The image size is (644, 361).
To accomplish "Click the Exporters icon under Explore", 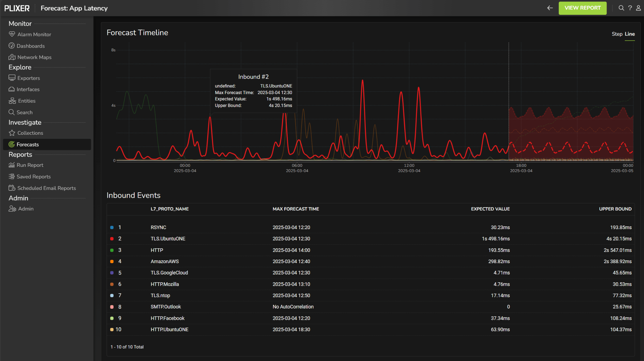I will tap(12, 78).
